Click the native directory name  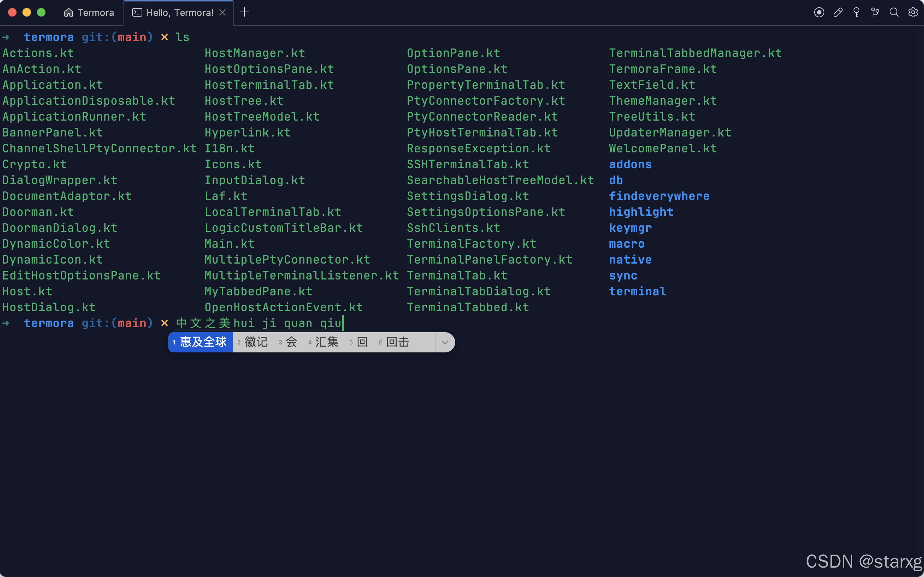tap(630, 260)
